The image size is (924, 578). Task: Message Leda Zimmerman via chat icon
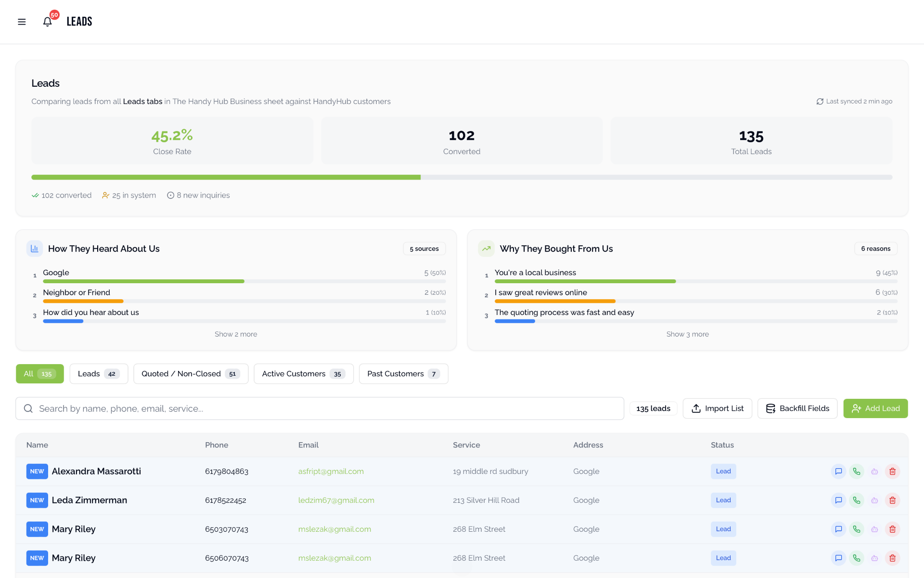pos(838,500)
